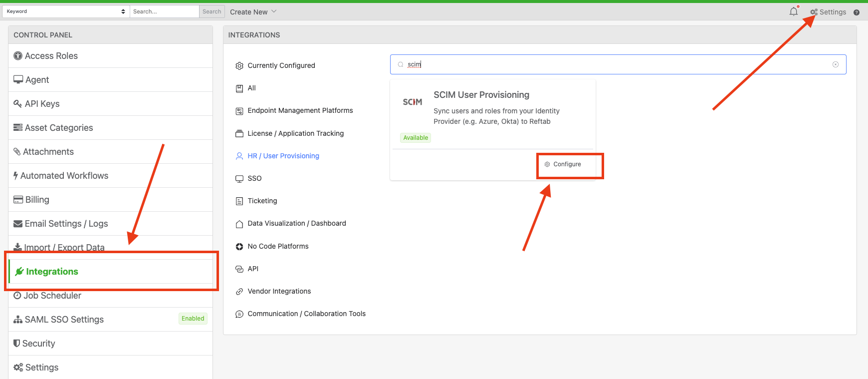The image size is (868, 379).
Task: Click the magnifier icon in integrations search
Action: 401,64
